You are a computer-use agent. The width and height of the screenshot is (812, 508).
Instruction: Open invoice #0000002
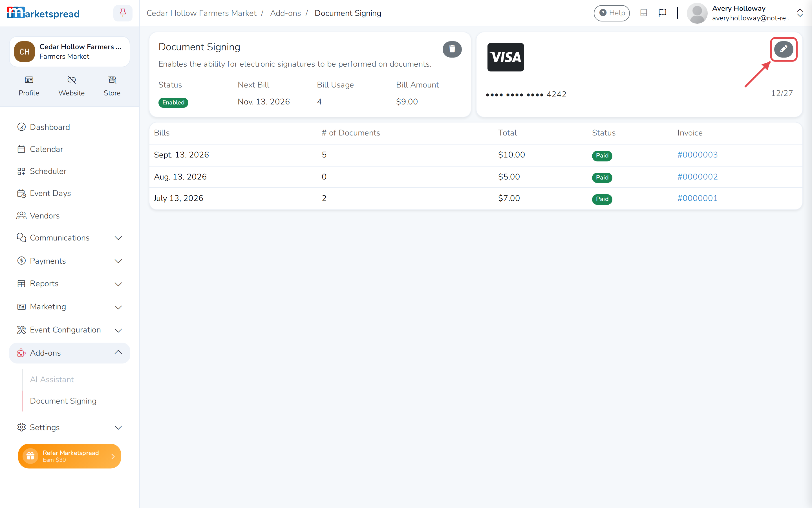point(697,177)
